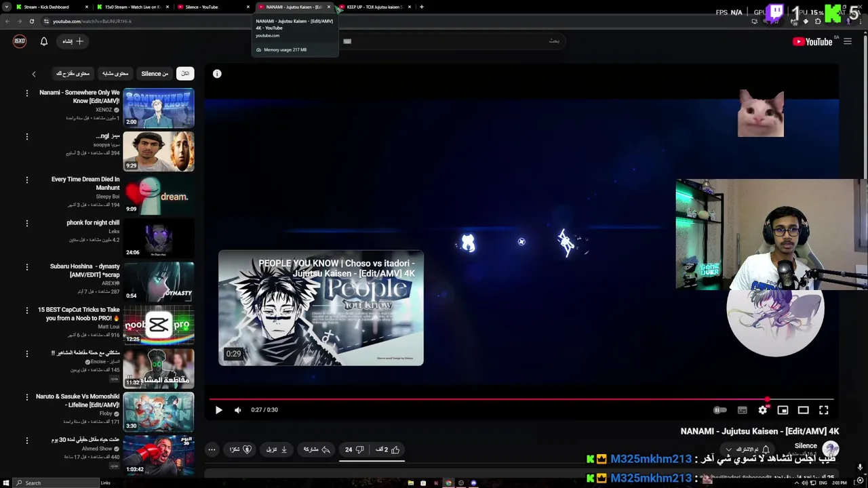Viewport: 868px width, 488px height.
Task: Select the suggested content filter chip
Action: pos(73,73)
